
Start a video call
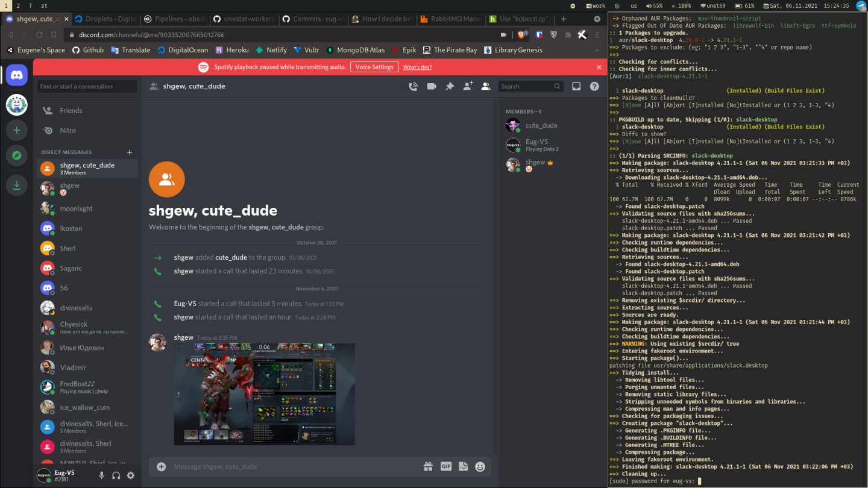(430, 86)
